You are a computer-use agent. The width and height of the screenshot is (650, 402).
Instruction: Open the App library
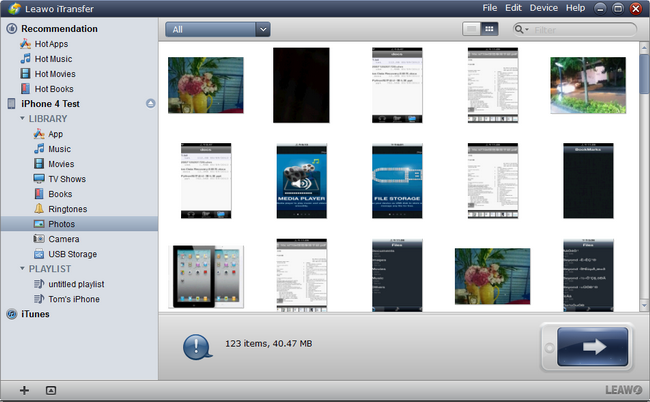click(x=55, y=134)
